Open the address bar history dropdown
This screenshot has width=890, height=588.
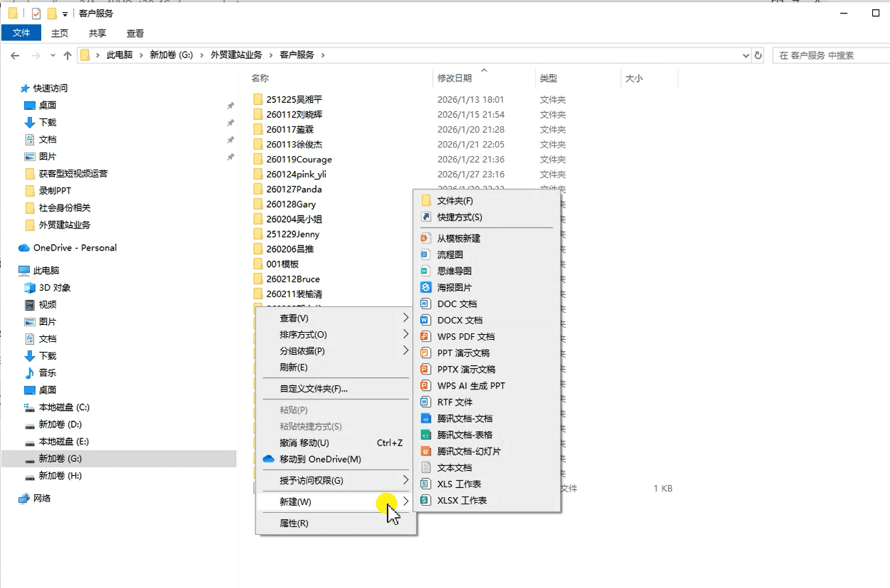745,55
